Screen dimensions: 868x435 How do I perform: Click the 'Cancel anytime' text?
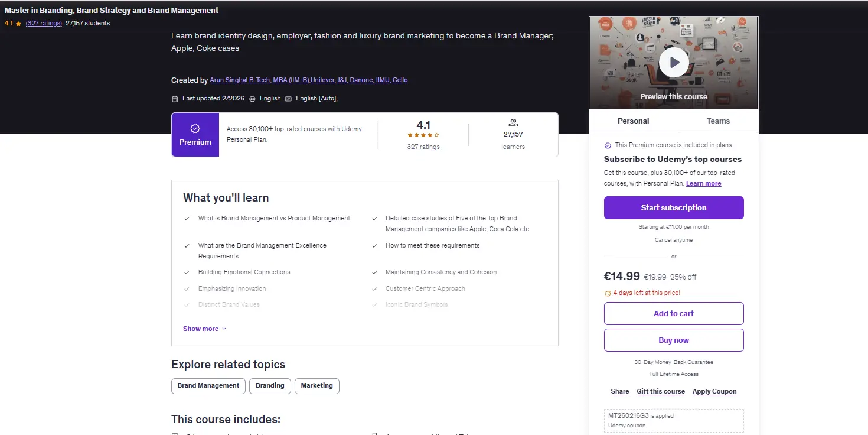(x=674, y=241)
